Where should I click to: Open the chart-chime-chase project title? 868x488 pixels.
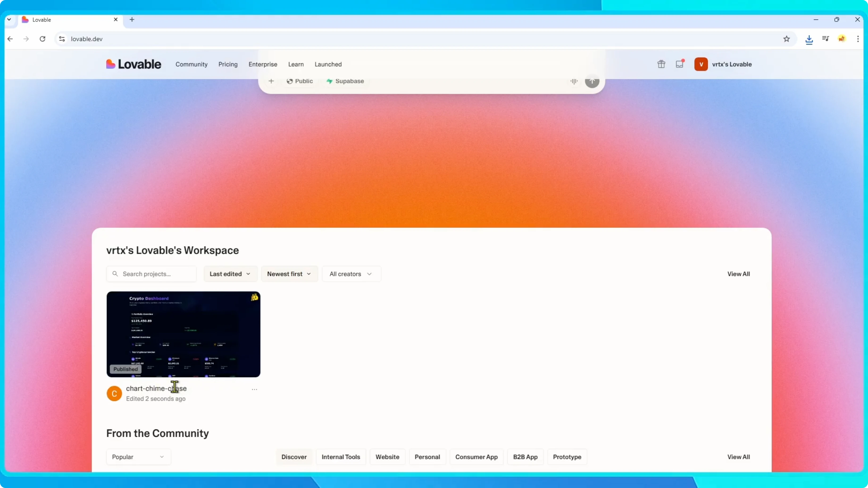pyautogui.click(x=156, y=388)
